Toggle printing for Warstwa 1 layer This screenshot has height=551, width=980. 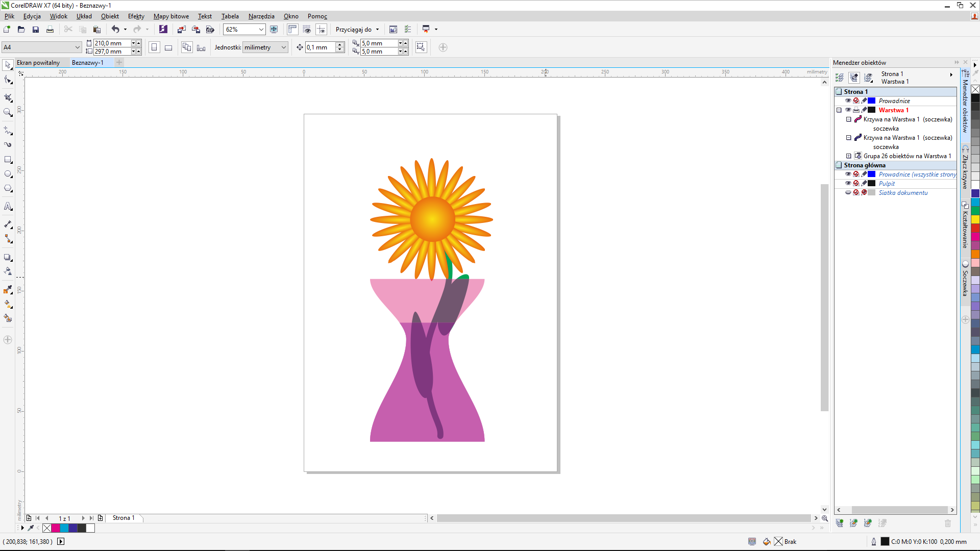(x=856, y=110)
